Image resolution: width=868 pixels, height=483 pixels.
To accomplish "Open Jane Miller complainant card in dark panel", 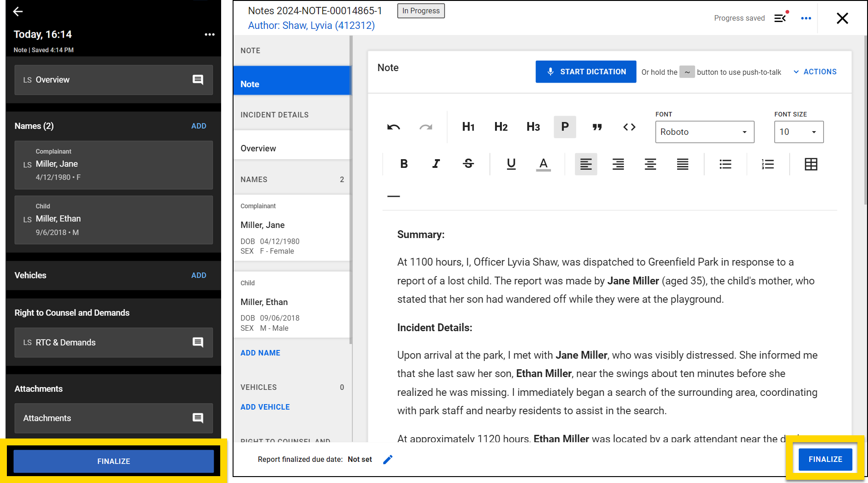I will tap(113, 165).
